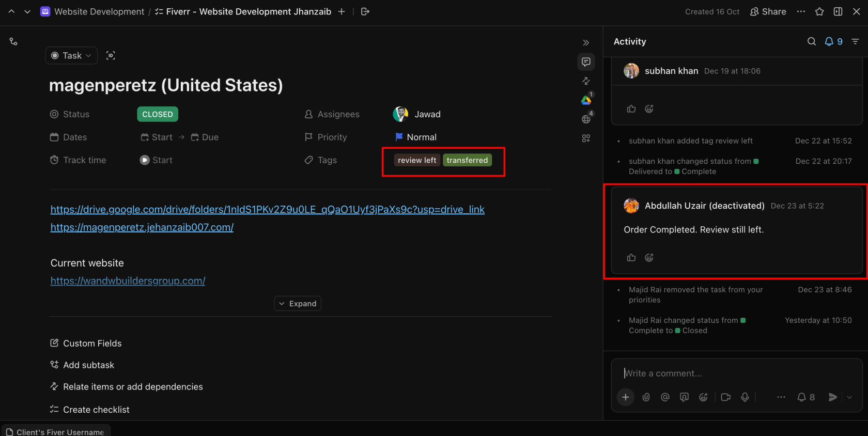This screenshot has height=436, width=868.
Task: Go to Website Development breadcrumb
Action: 99,12
